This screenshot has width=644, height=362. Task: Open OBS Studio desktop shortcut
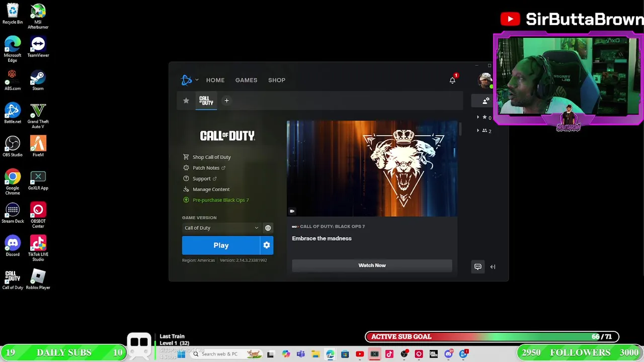[13, 146]
